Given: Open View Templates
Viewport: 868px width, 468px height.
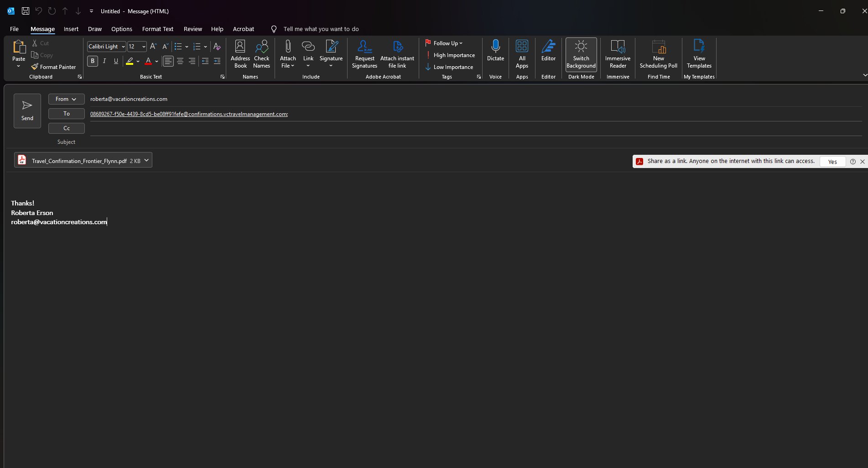Looking at the screenshot, I should pyautogui.click(x=699, y=54).
